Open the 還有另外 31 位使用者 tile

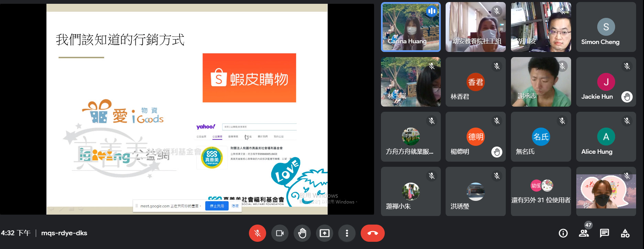[x=541, y=192]
